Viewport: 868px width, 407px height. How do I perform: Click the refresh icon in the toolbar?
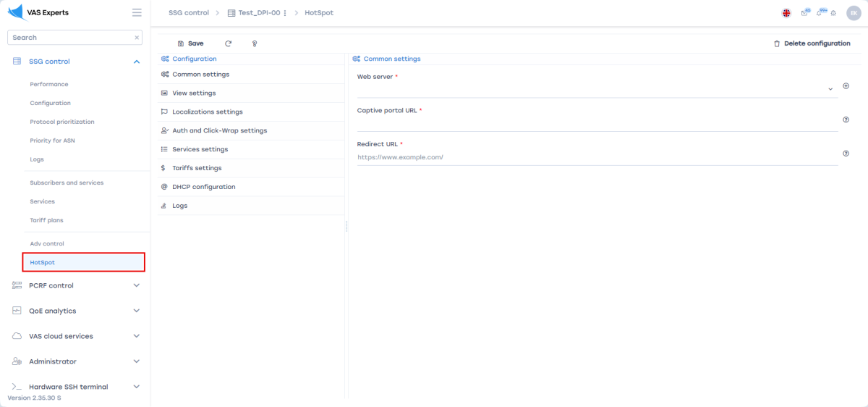[229, 43]
